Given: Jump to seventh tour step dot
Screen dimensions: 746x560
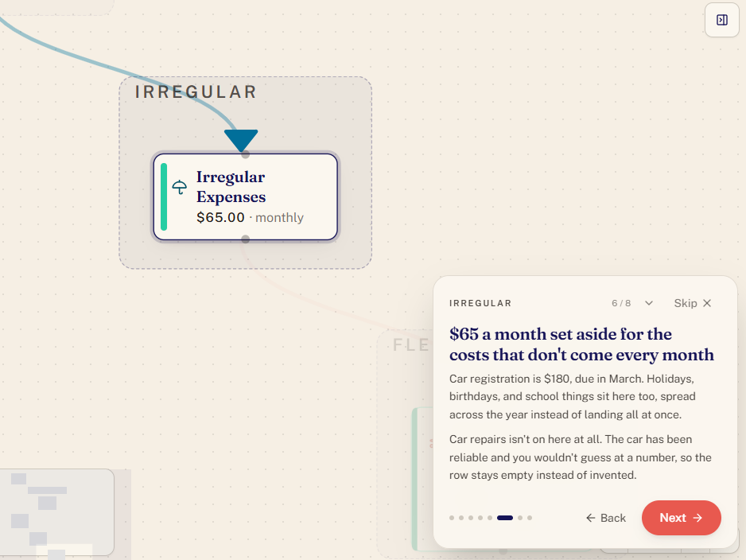Looking at the screenshot, I should (520, 518).
